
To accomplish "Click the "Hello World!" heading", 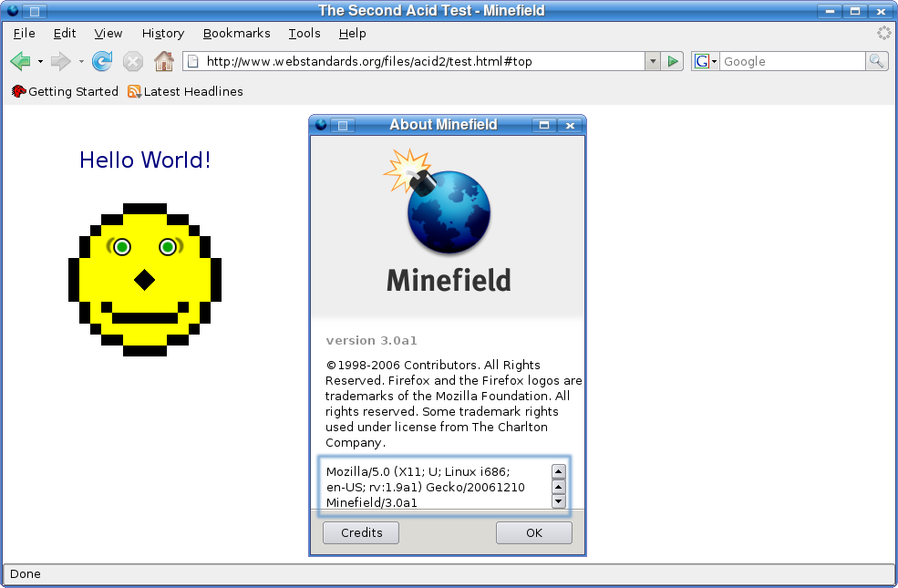I will pos(145,160).
